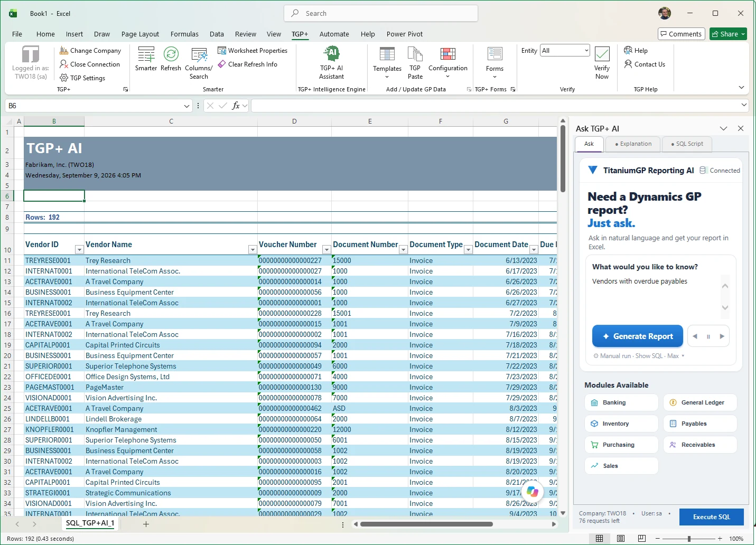Click the zoom out minus button
756x545 pixels.
click(x=657, y=539)
